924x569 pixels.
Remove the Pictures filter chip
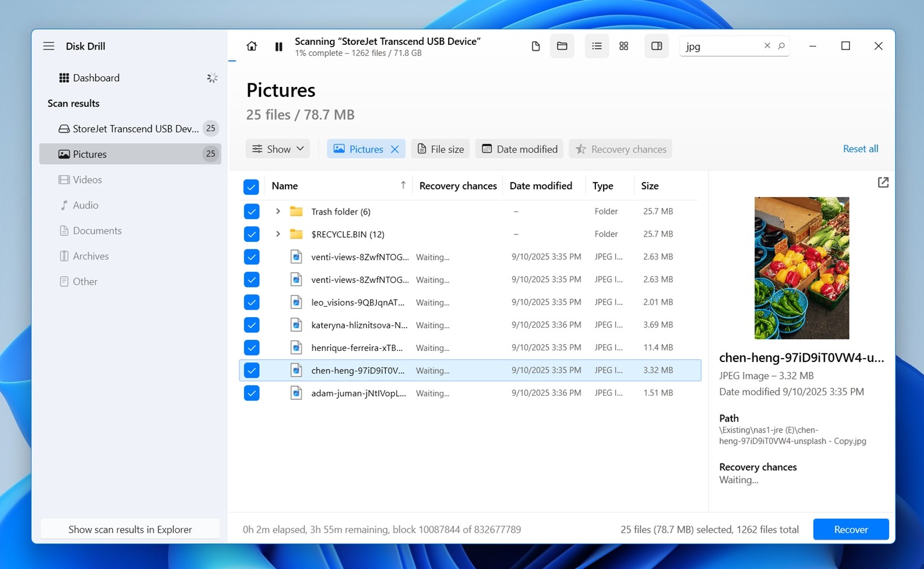(x=395, y=149)
